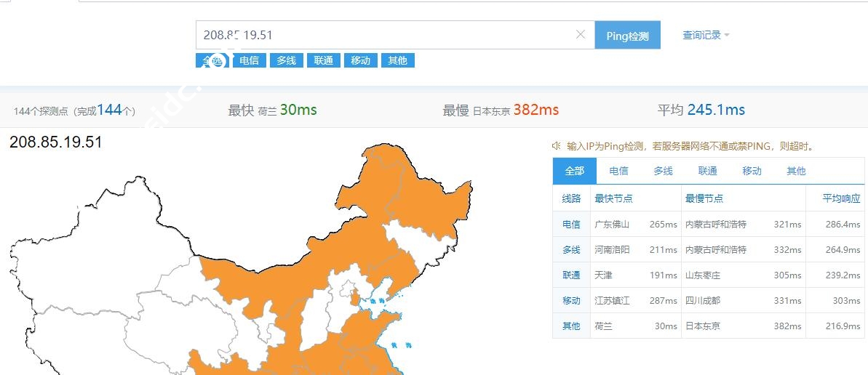This screenshot has width=868, height=375.
Task: Click the 144 completed probes count
Action: click(x=110, y=110)
